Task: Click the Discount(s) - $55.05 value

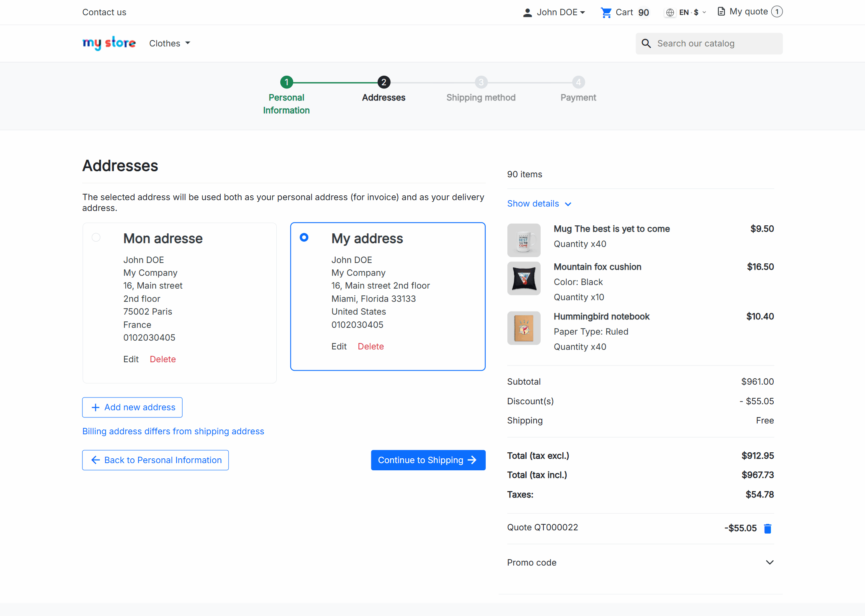Action: point(757,401)
